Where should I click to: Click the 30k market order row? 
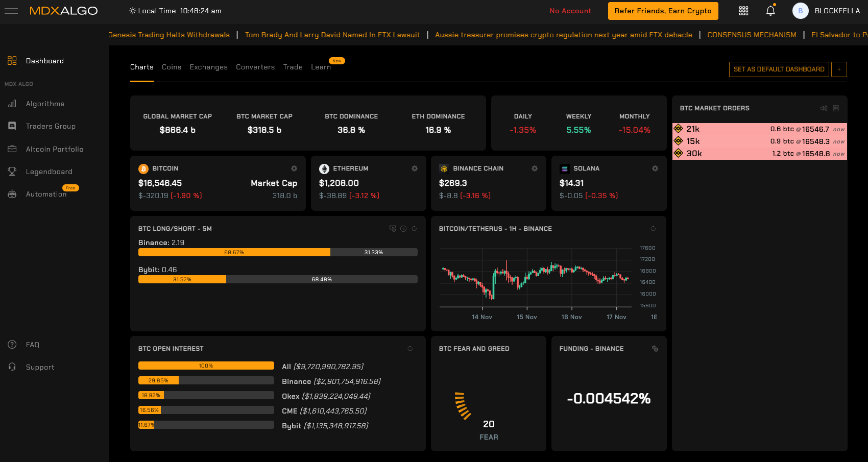760,154
